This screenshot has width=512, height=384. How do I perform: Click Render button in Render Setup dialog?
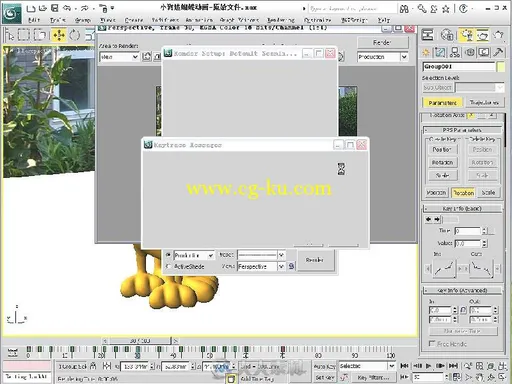tap(315, 260)
